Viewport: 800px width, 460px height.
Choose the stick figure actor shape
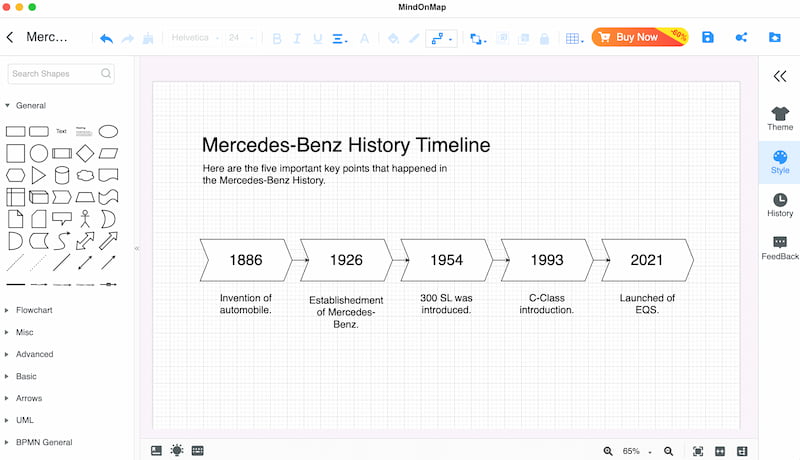[x=85, y=219]
